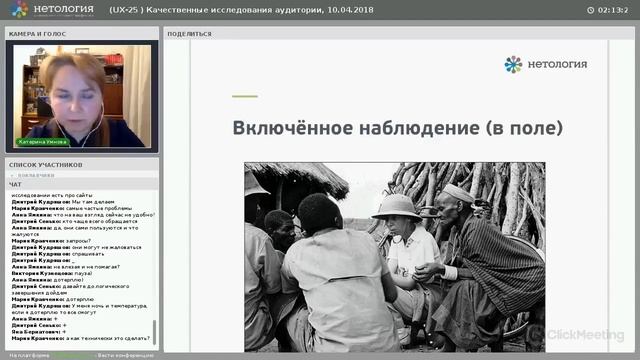Select the «Камера и голос» panel header
Viewport: 640px width, 360px height.
(82, 34)
